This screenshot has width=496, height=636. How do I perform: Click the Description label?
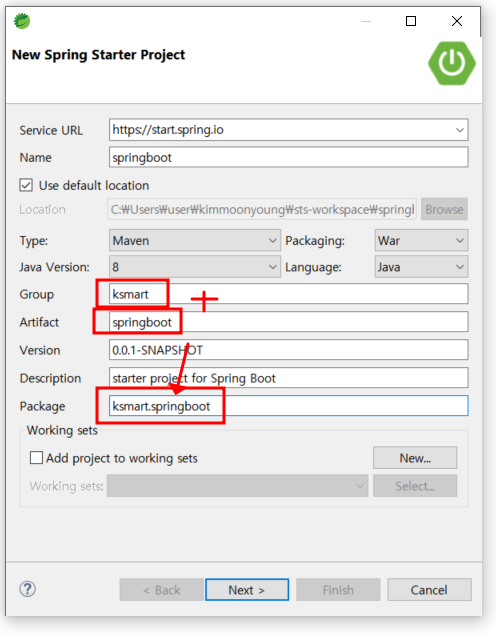click(x=50, y=378)
